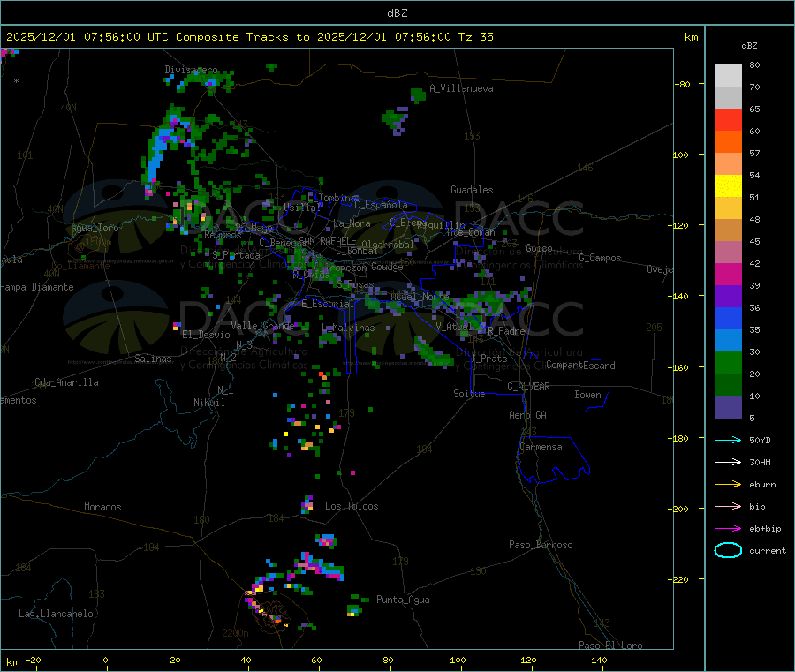795x672 pixels.
Task: Click the Salinas map label
Action: (x=153, y=359)
